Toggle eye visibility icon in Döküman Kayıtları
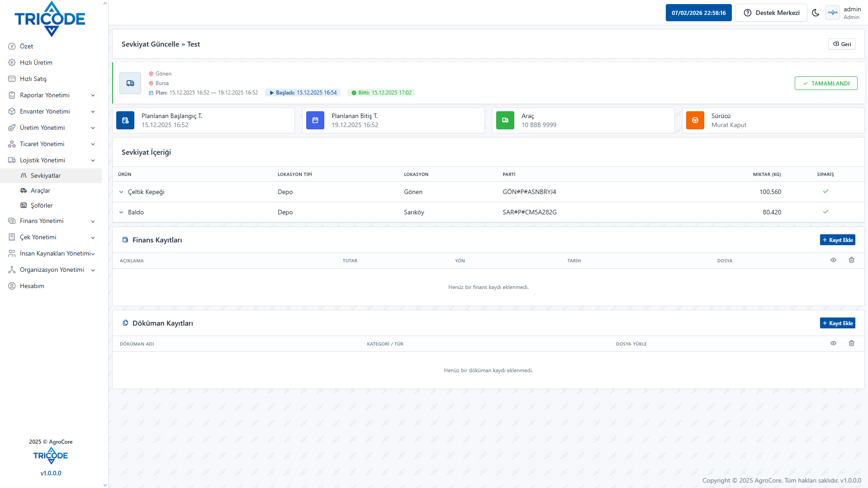Image resolution: width=868 pixels, height=488 pixels. pyautogui.click(x=833, y=343)
